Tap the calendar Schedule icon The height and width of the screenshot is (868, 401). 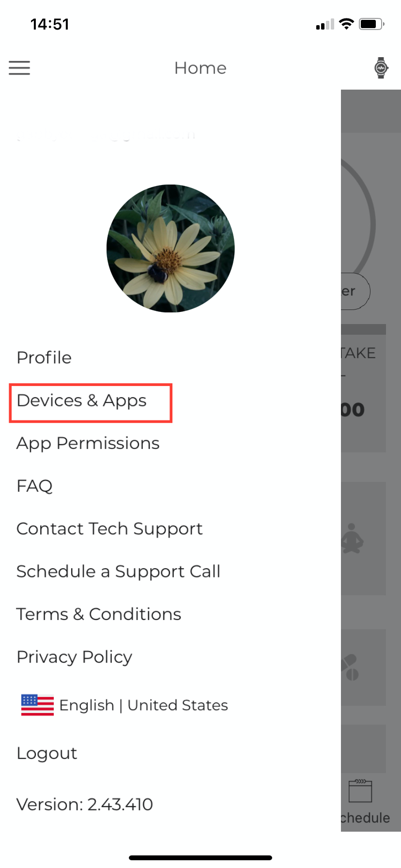pos(360,790)
